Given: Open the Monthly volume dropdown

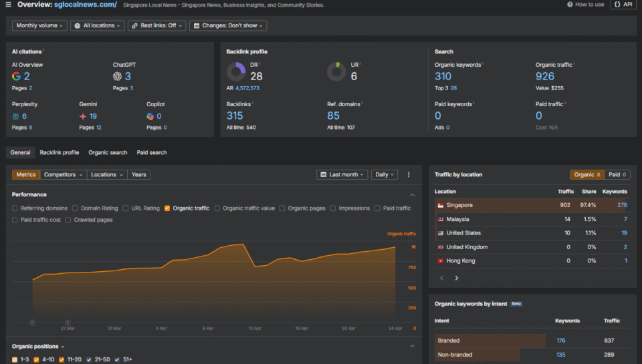Looking at the screenshot, I should click(x=39, y=26).
